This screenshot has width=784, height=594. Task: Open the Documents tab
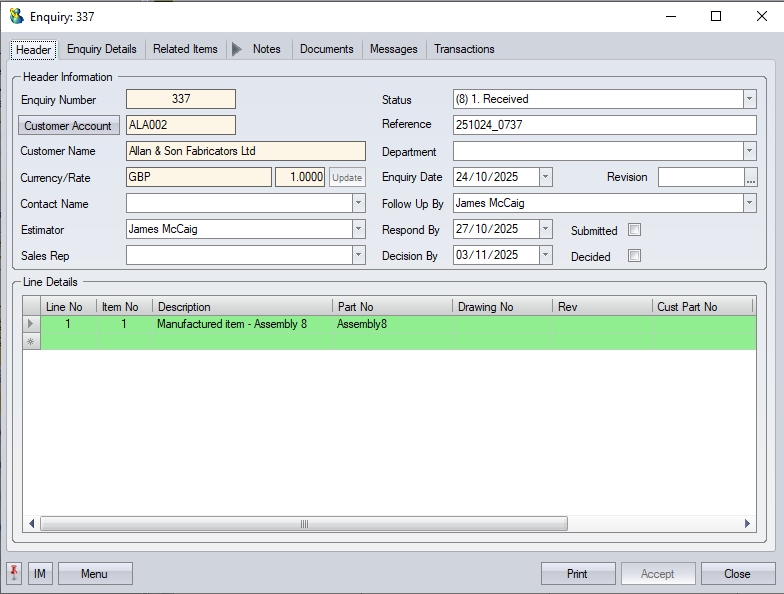(x=326, y=49)
